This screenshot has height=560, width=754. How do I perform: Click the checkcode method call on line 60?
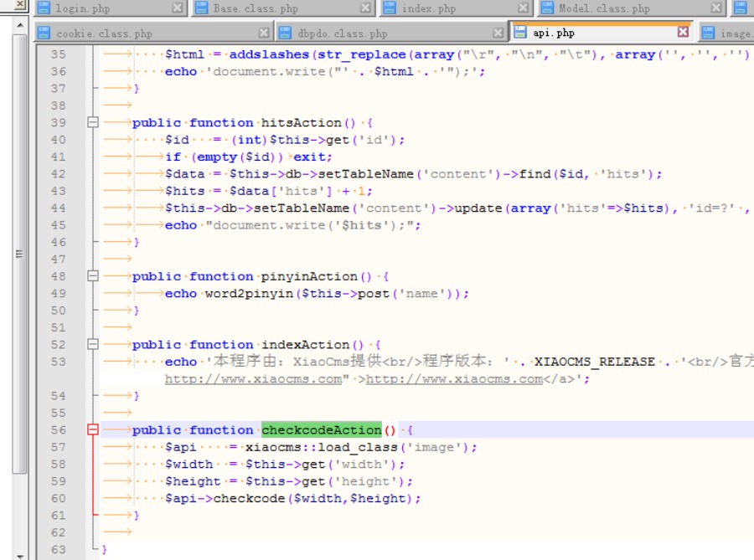coord(249,499)
